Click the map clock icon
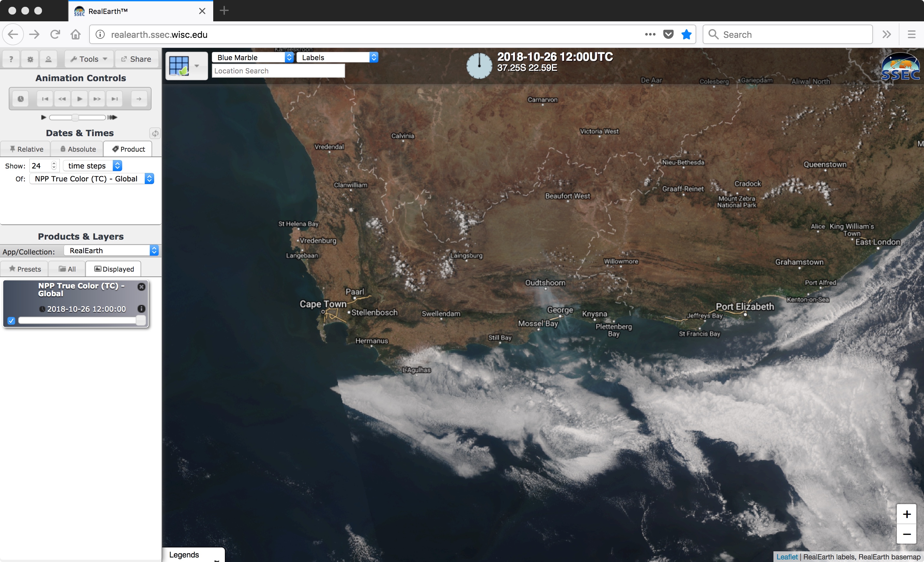 pyautogui.click(x=479, y=66)
